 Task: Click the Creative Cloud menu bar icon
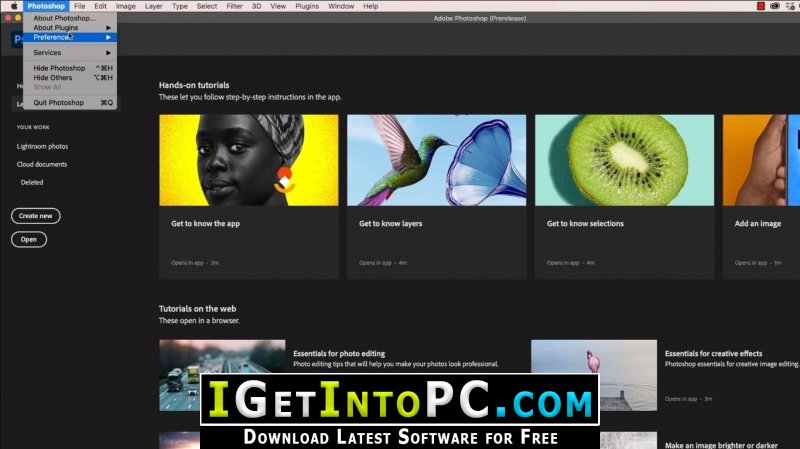pos(774,6)
